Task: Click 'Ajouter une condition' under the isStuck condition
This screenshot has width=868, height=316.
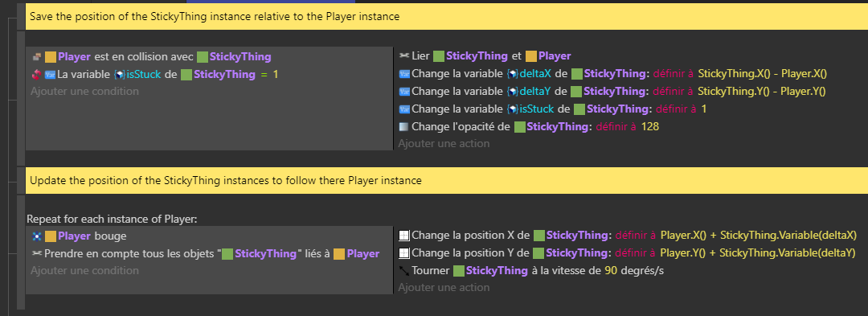Action: pos(84,91)
